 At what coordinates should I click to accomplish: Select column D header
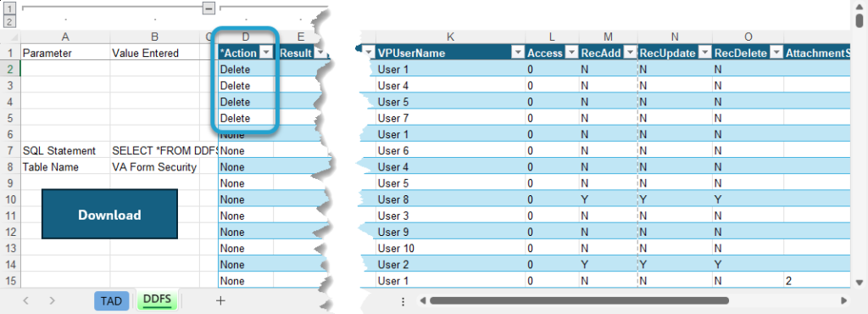click(x=246, y=37)
